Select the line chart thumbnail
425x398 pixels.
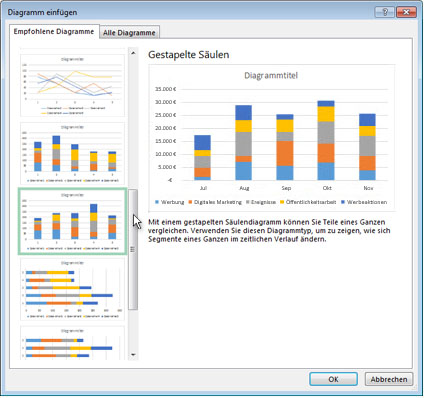(x=72, y=85)
